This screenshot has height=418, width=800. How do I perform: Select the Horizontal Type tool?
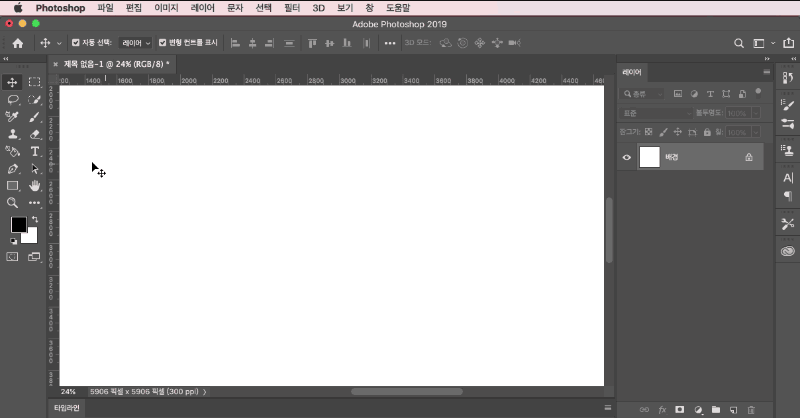(x=34, y=152)
